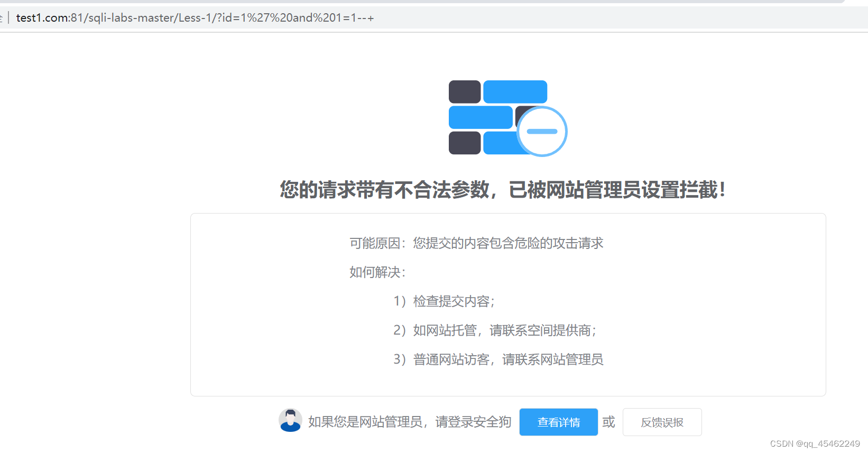Click the firewall brick wall icon
The width and height of the screenshot is (868, 453).
[507, 118]
